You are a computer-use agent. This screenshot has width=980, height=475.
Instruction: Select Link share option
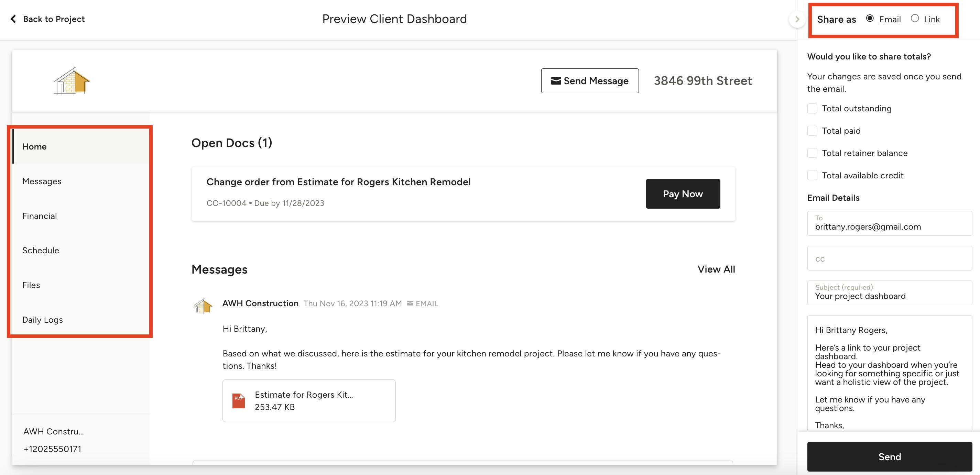pyautogui.click(x=915, y=18)
